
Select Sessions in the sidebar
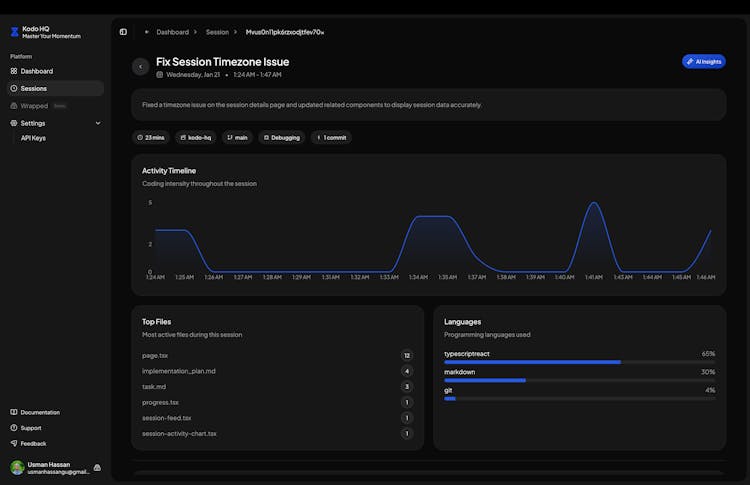click(34, 88)
